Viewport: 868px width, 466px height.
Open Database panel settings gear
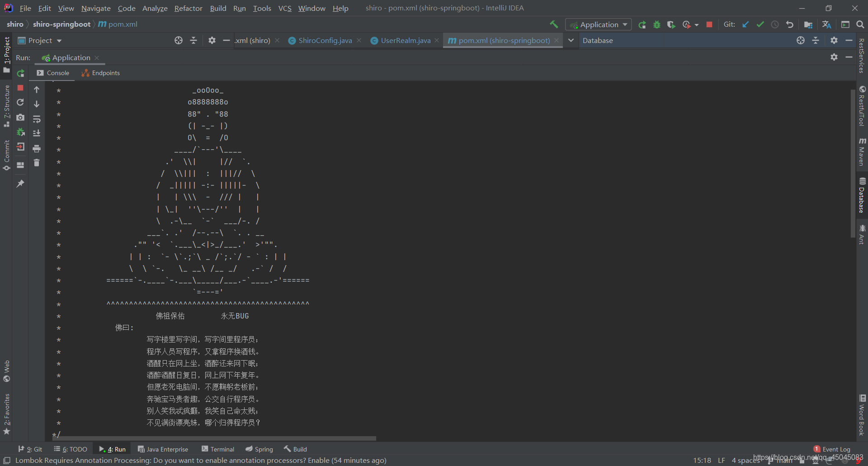[834, 40]
